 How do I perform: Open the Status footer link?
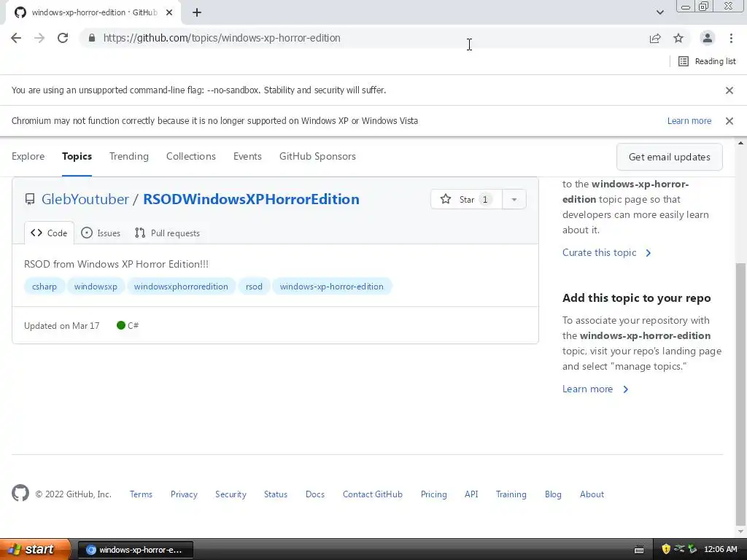coord(276,494)
